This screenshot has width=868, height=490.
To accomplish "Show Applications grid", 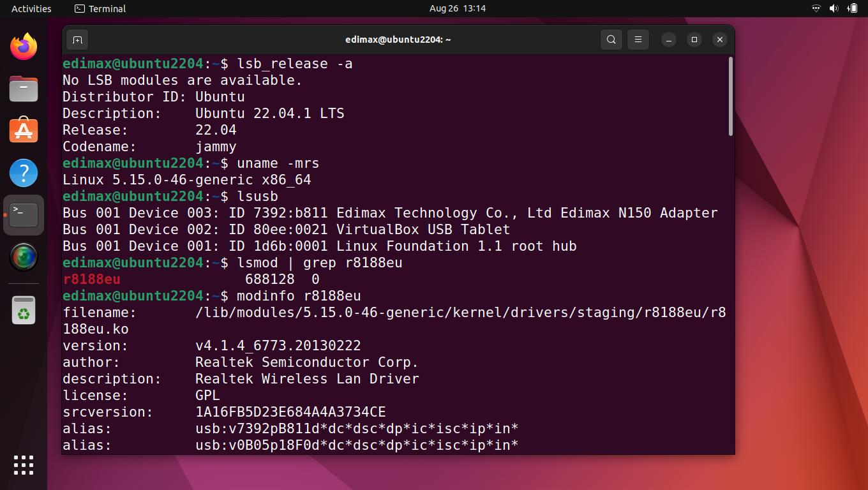I will [24, 465].
